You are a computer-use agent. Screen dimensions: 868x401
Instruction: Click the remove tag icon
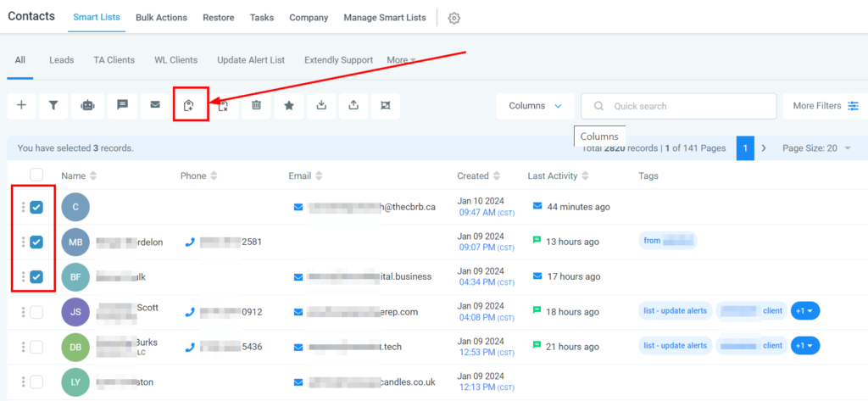pyautogui.click(x=223, y=106)
